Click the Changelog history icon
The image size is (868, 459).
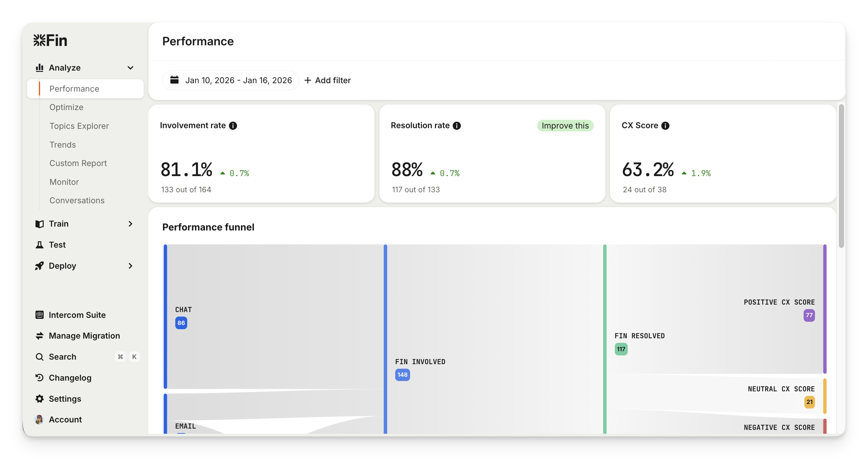point(39,378)
